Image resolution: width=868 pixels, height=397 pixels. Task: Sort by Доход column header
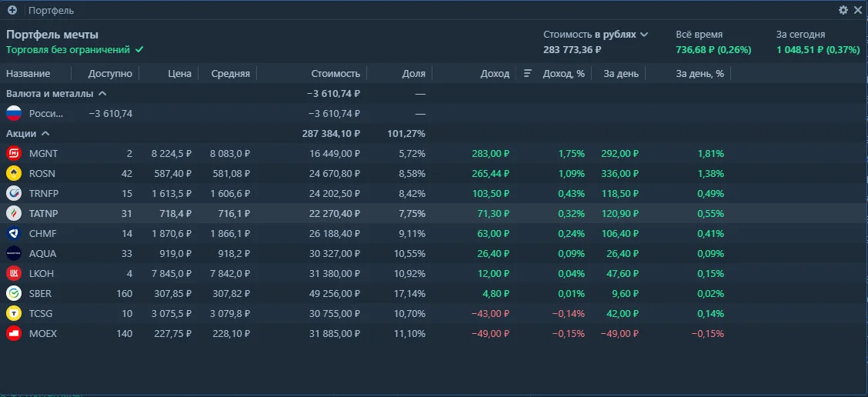[495, 74]
